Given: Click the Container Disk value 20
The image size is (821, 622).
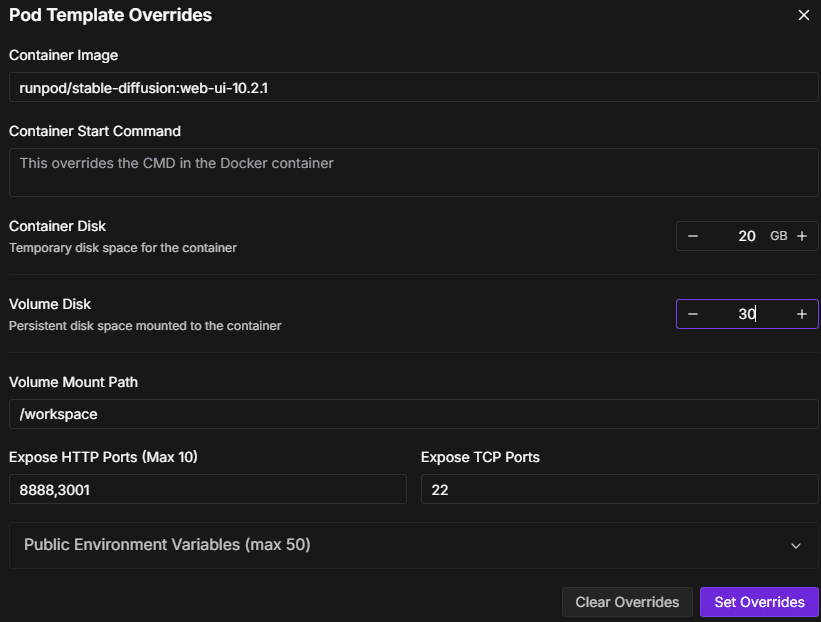Looking at the screenshot, I should [x=747, y=236].
